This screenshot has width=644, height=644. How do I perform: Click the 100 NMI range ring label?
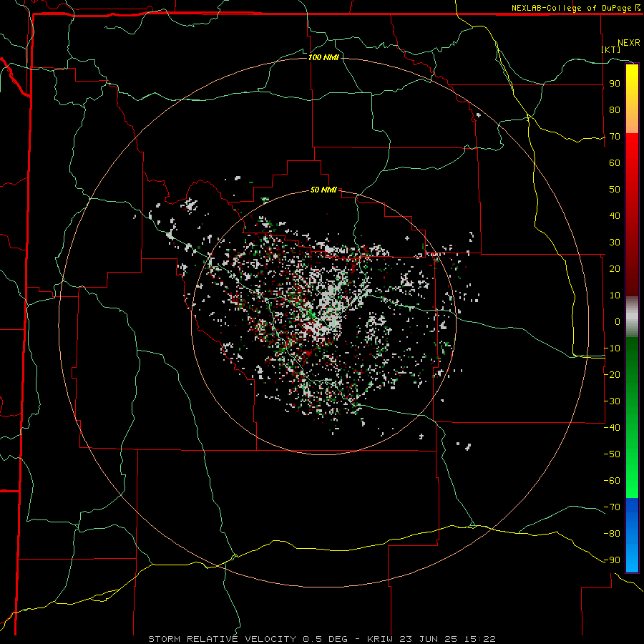(323, 57)
